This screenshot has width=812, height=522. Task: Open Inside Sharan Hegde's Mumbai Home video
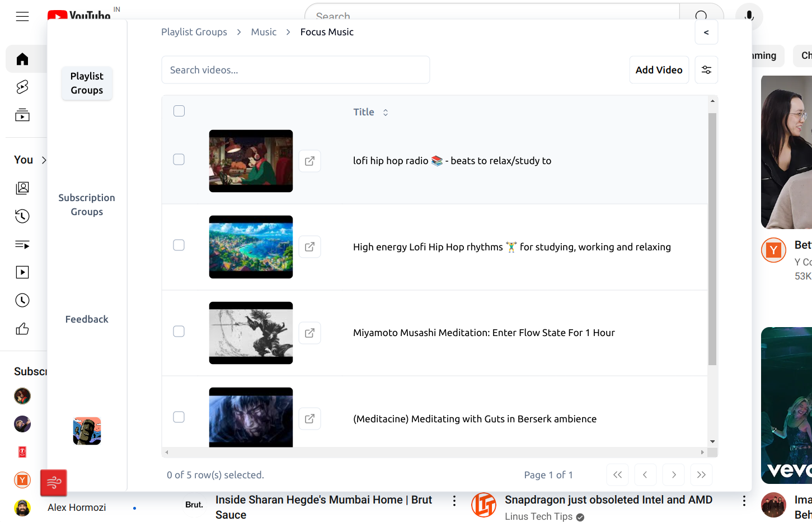point(323,507)
